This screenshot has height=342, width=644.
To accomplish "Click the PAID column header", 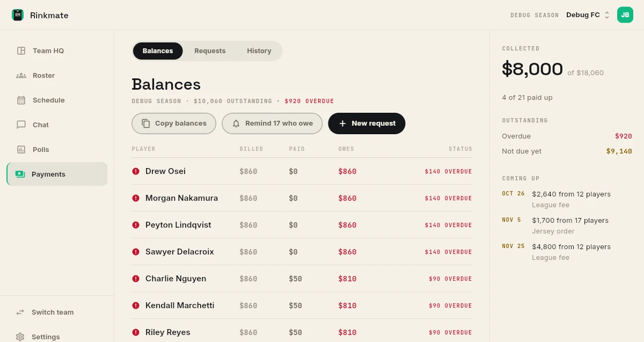I will 297,149.
